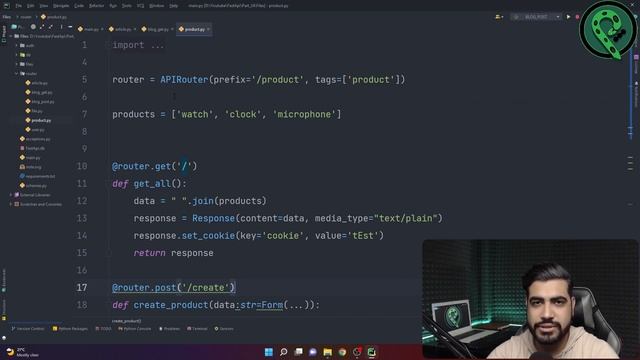Image resolution: width=640 pixels, height=360 pixels.
Task: Collapse the root files project folder
Action: [11, 36]
